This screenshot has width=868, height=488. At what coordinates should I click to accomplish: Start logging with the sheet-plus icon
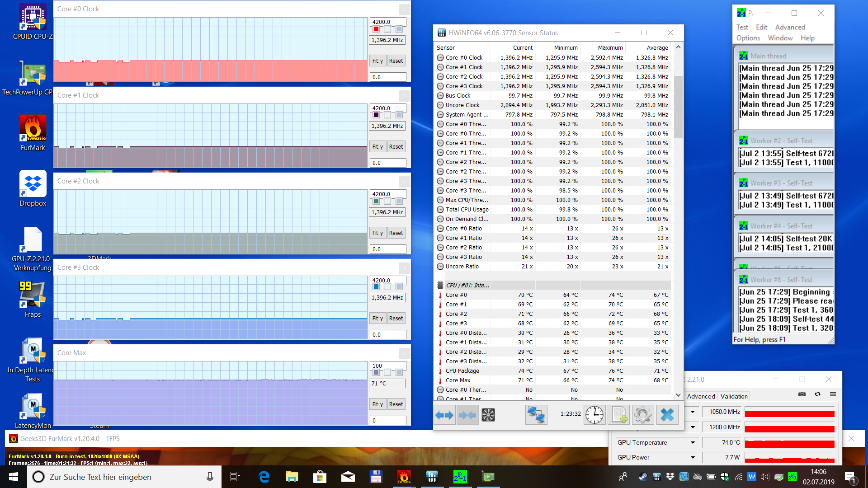pyautogui.click(x=618, y=415)
